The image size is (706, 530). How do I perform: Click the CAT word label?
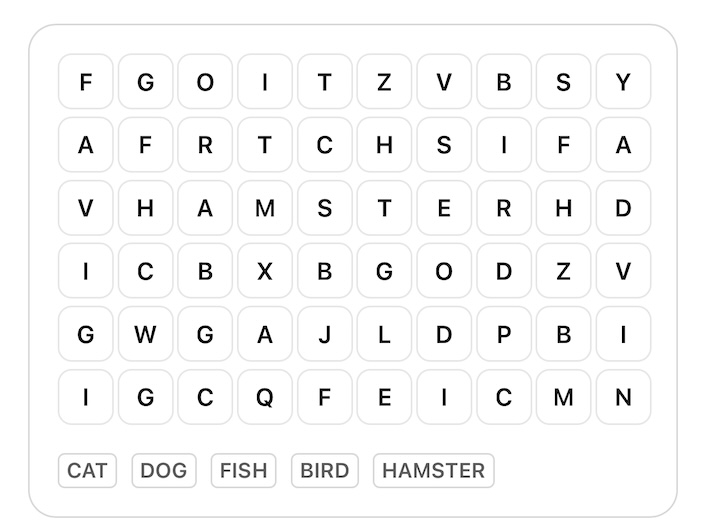point(87,470)
